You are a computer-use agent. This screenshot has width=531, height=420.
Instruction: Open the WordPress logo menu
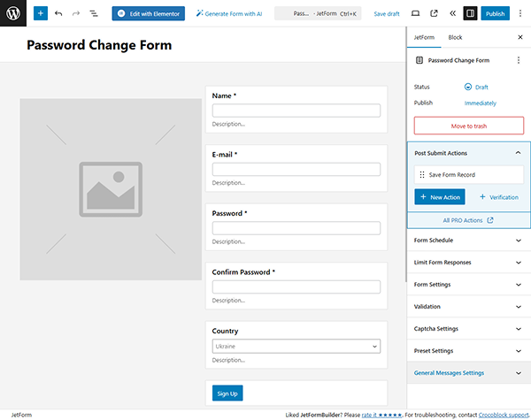[x=13, y=13]
